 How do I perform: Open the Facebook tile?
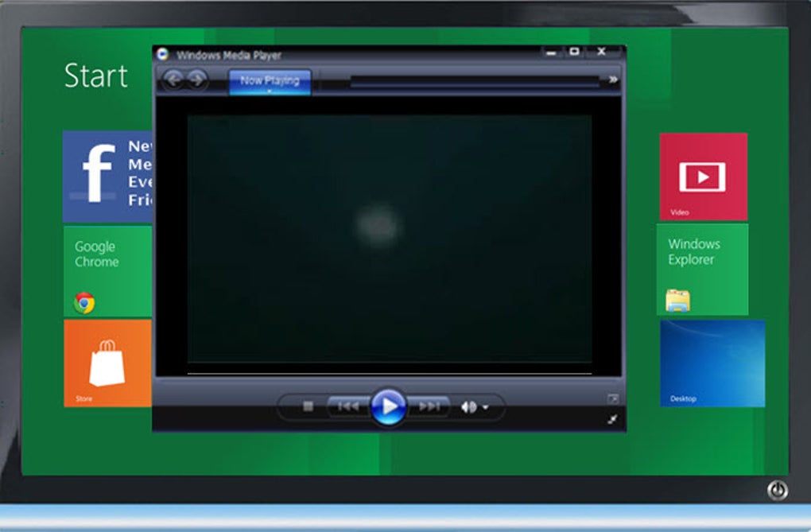click(107, 177)
